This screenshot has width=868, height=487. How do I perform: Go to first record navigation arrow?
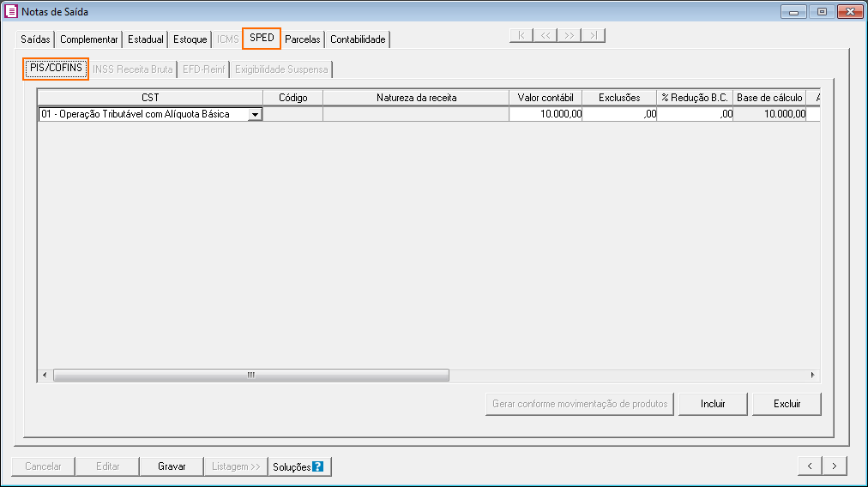point(521,35)
